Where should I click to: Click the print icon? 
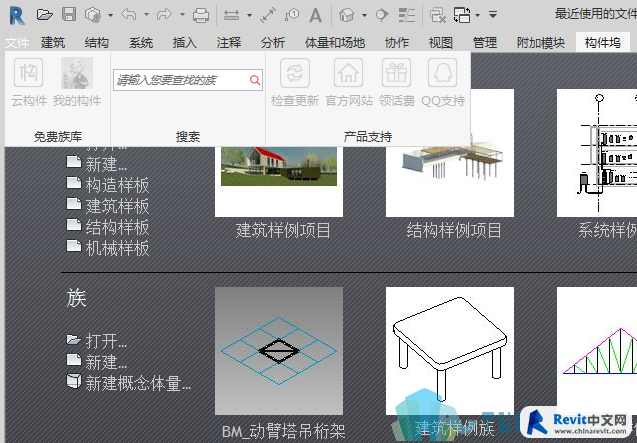pos(201,15)
